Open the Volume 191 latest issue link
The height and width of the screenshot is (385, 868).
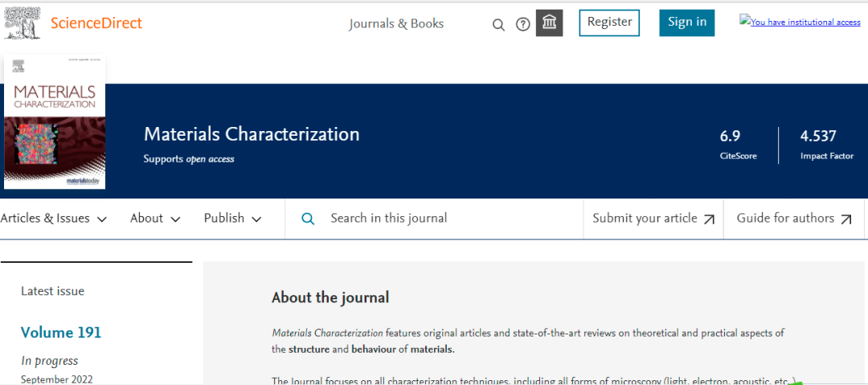coord(61,333)
